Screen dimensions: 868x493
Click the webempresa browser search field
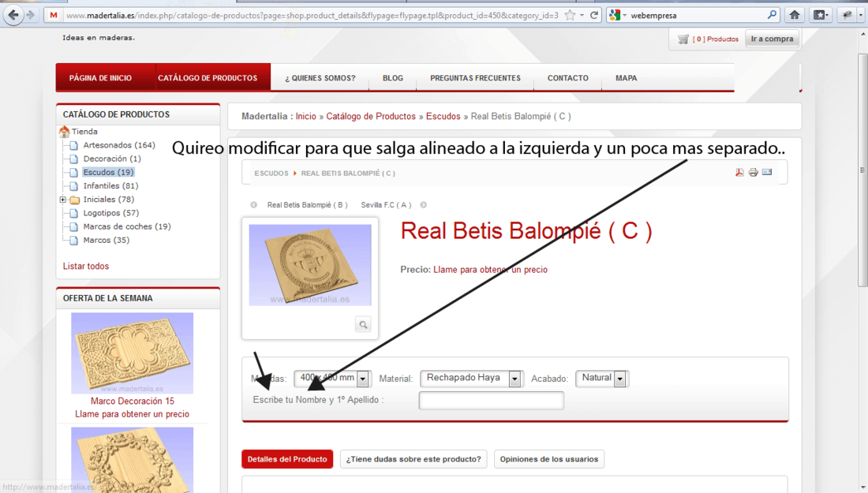[x=697, y=16]
